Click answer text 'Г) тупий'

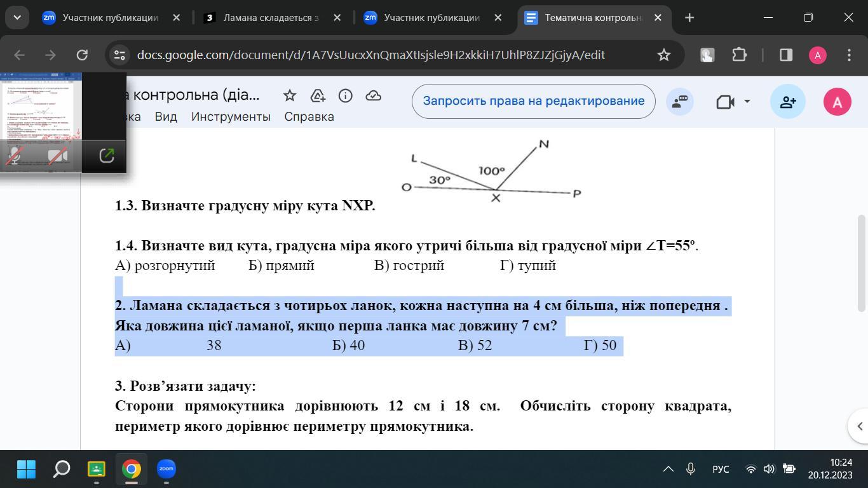(528, 266)
